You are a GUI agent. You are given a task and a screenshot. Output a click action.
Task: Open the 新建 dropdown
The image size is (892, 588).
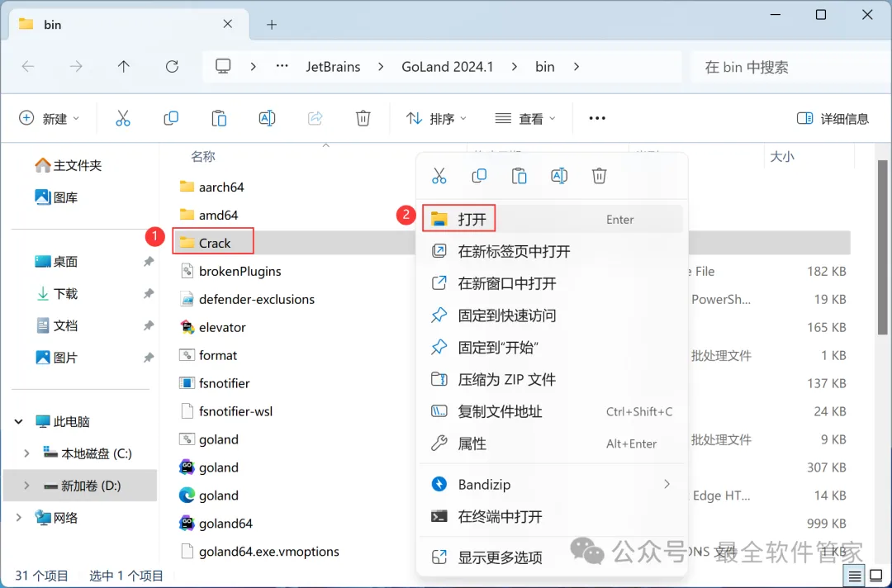[x=49, y=118]
